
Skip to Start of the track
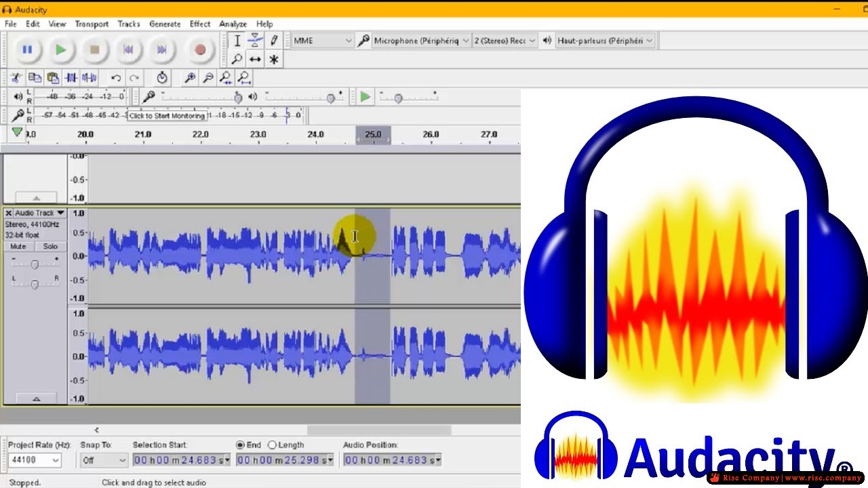point(128,49)
